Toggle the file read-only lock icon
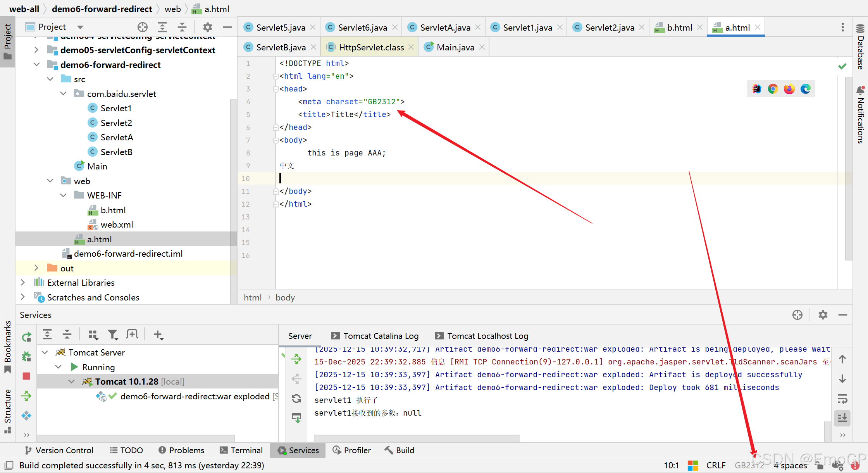Image resolution: width=868 pixels, height=473 pixels. (x=819, y=465)
